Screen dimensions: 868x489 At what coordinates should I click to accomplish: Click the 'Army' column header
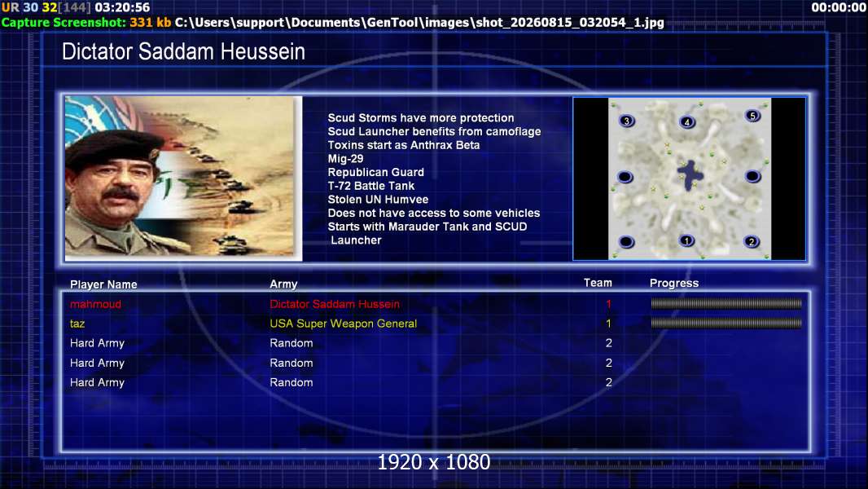283,284
